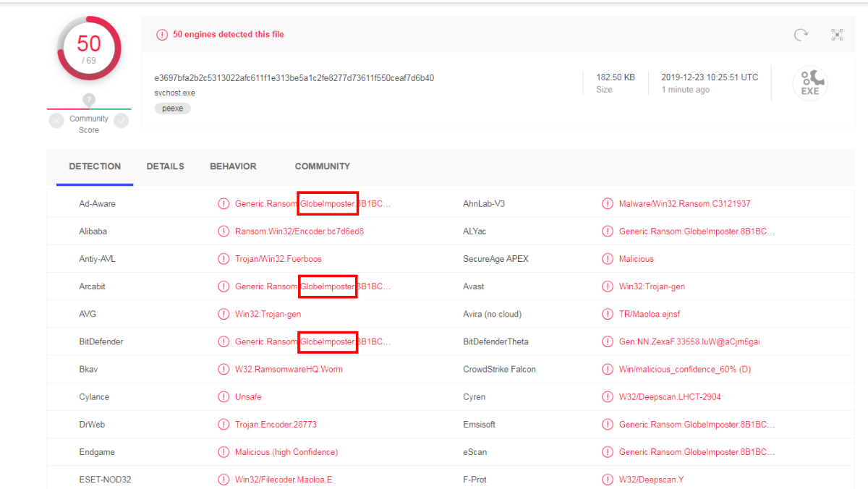
Task: Click the alert icon beside Ad-Aware detection
Action: pos(224,204)
